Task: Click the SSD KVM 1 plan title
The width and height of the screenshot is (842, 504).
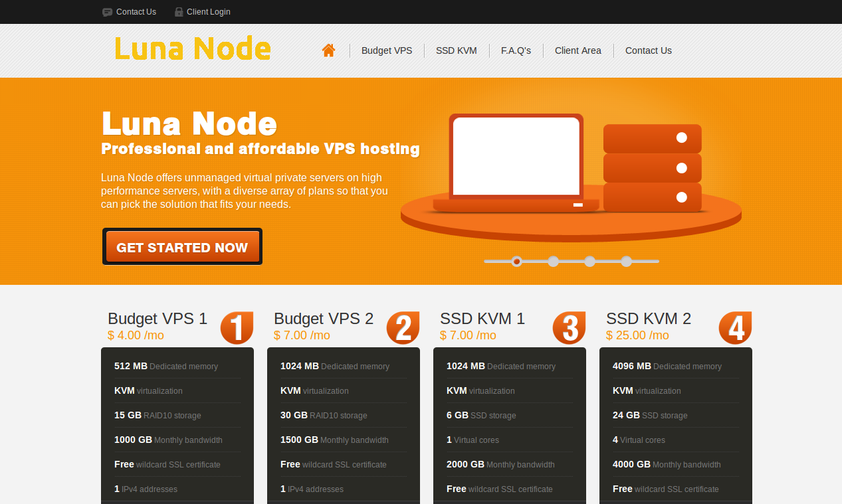Action: coord(482,319)
